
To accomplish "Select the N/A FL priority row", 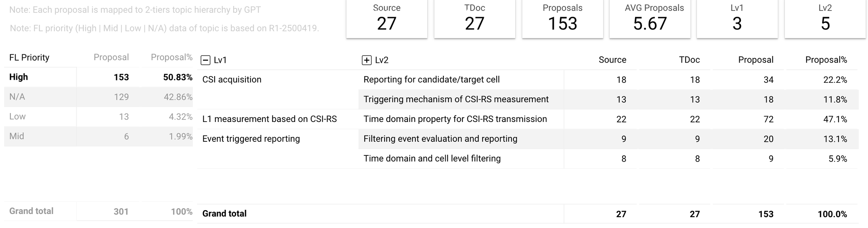I will (x=98, y=97).
